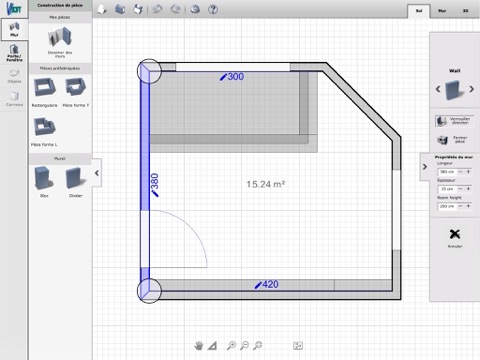Toggle fullscreen with the arrows icon
The height and width of the screenshot is (360, 480).
coord(298,346)
